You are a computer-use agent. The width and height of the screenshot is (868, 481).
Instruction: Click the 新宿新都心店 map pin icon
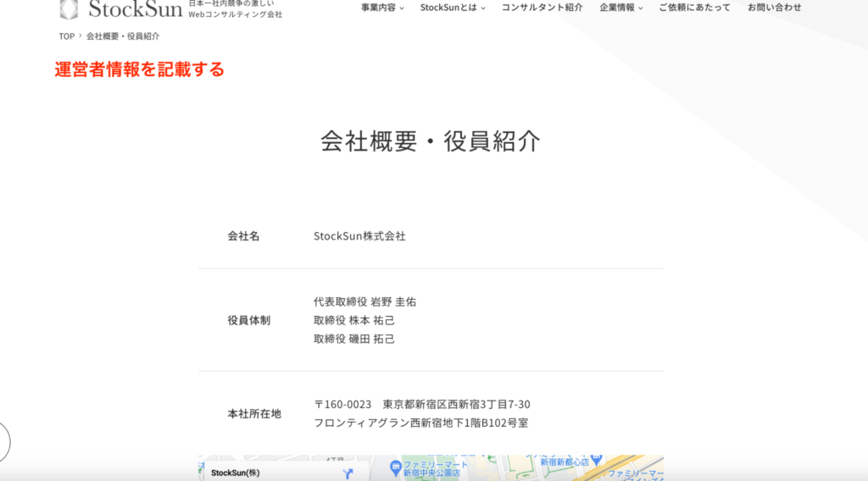[x=596, y=460]
